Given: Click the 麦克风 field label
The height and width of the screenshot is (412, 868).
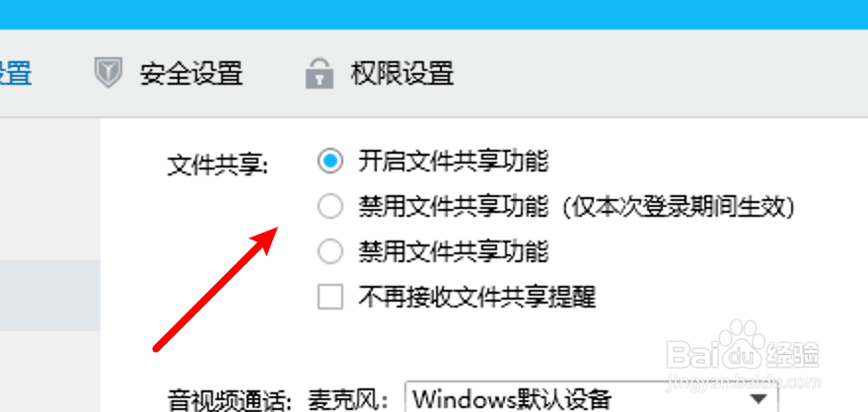Looking at the screenshot, I should coord(345,401).
